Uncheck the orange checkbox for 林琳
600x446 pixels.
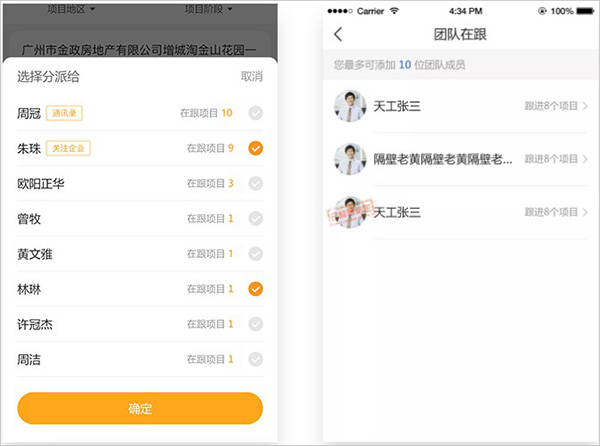[256, 289]
